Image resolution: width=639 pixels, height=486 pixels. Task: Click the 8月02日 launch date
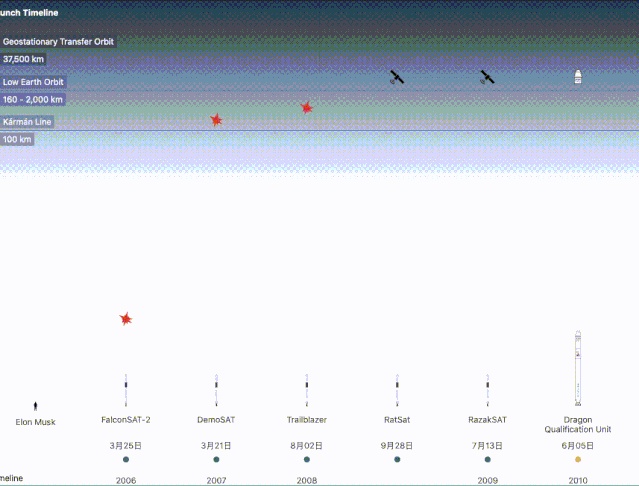(x=306, y=446)
